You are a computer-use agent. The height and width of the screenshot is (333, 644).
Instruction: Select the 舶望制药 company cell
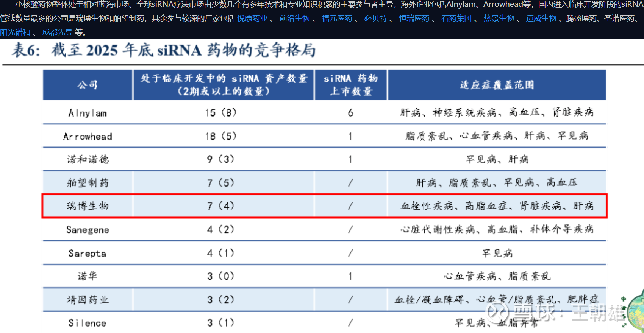coord(88,183)
